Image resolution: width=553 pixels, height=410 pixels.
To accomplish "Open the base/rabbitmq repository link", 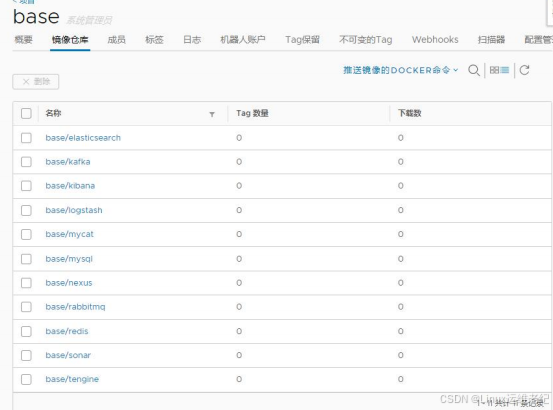I will coord(75,307).
